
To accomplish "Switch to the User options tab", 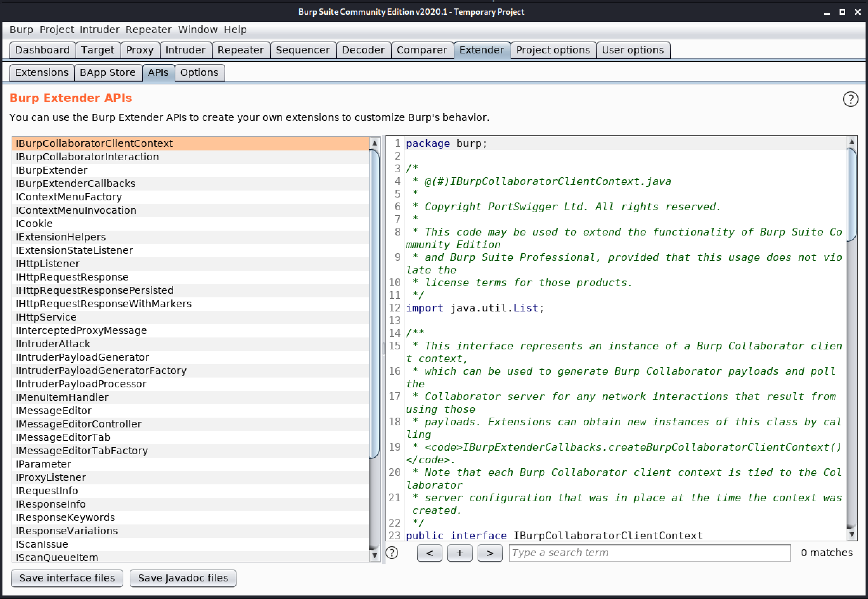I will click(x=633, y=50).
